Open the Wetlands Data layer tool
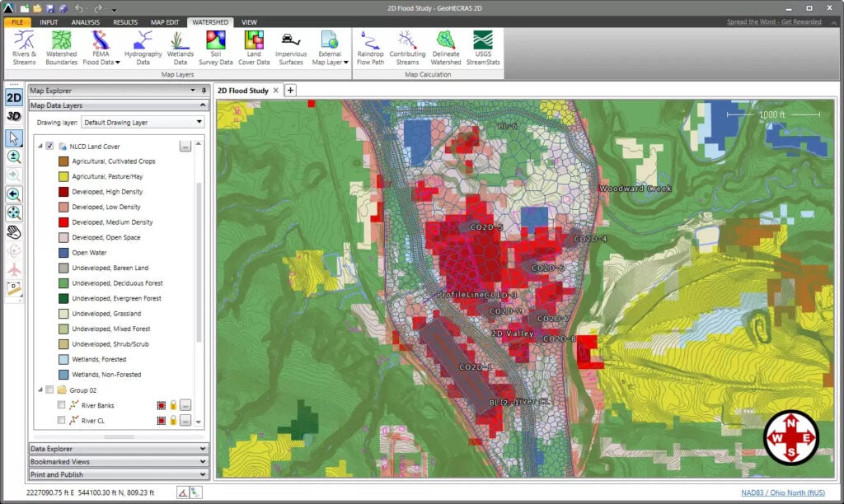 [180, 46]
